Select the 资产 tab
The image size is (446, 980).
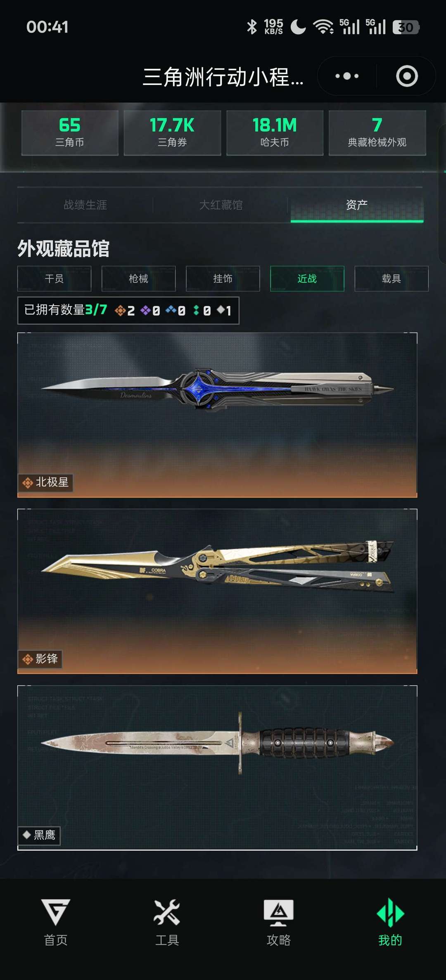coord(357,205)
